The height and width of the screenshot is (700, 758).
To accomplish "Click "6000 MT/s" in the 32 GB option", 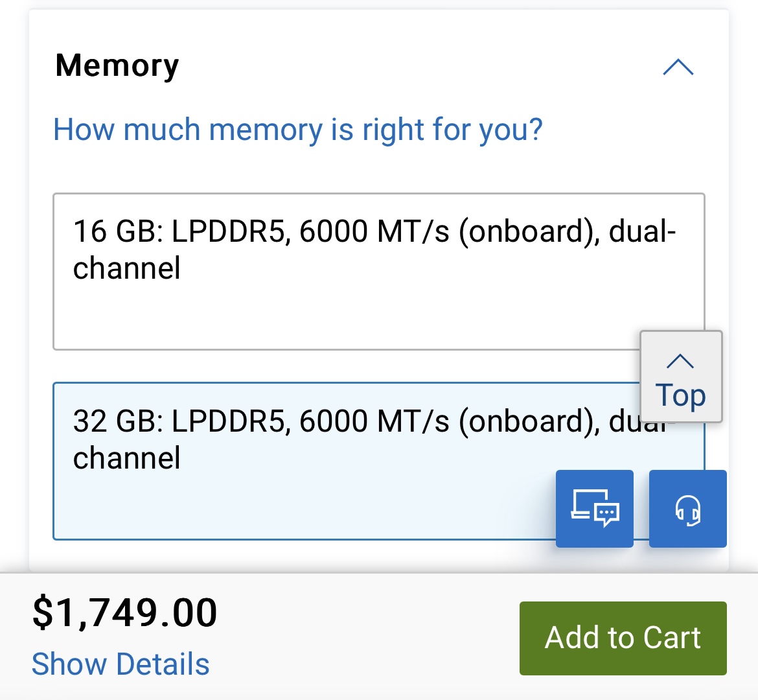I will (x=374, y=421).
